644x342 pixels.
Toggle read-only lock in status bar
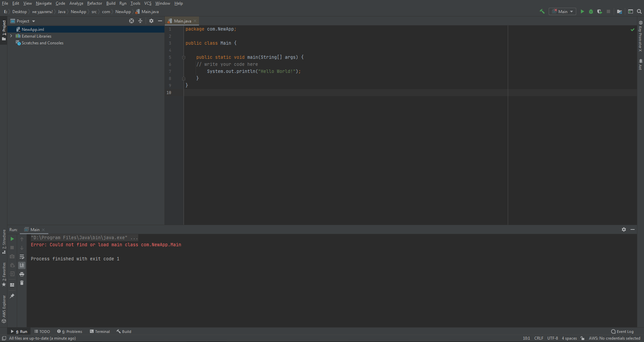[583, 338]
